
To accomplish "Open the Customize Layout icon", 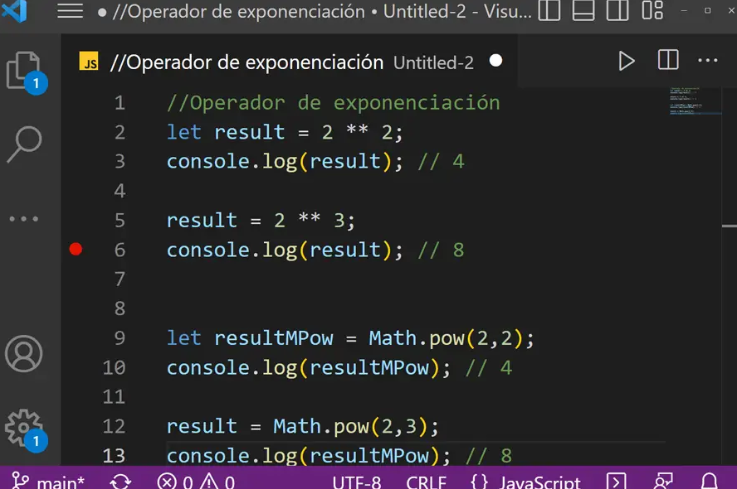I will coord(652,10).
